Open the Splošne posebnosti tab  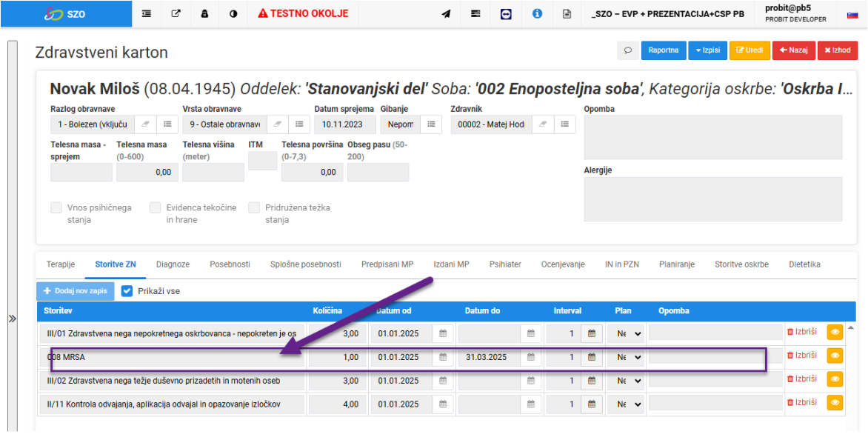pos(306,264)
